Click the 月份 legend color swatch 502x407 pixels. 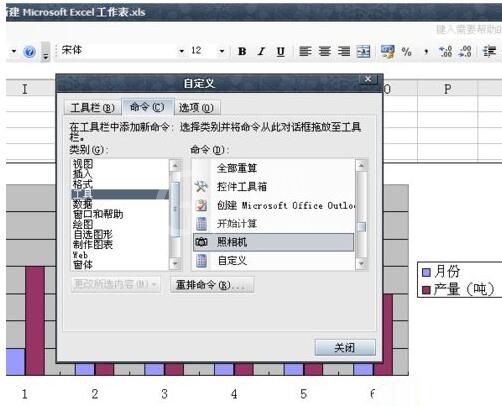tap(426, 273)
